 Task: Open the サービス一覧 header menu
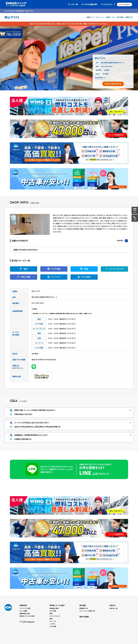73,5
